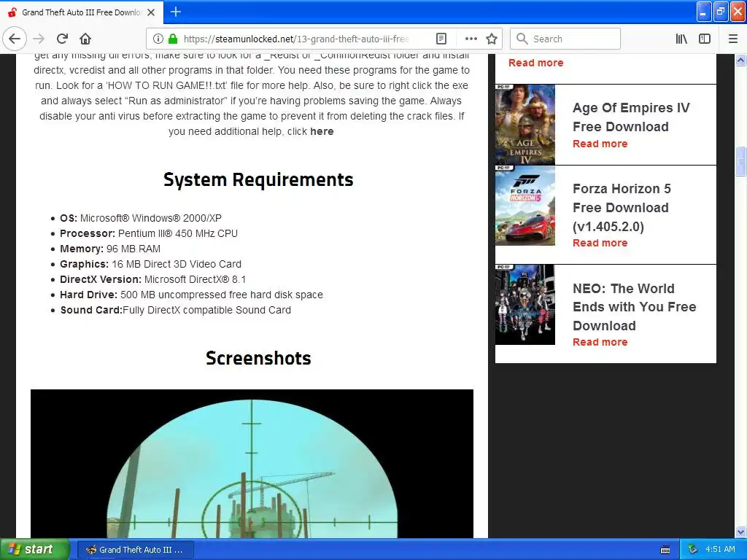This screenshot has width=747, height=560.
Task: Minimize the Firefox window
Action: tap(704, 12)
